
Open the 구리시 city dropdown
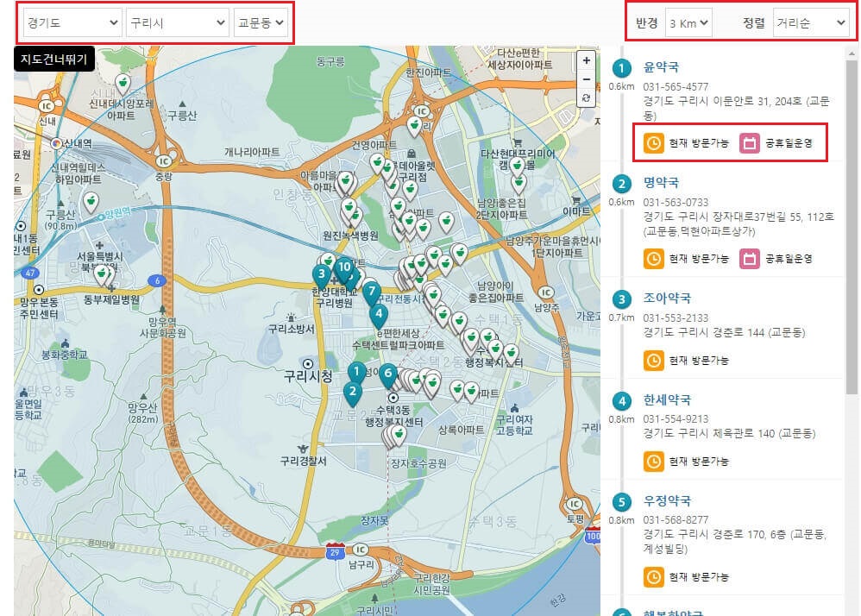click(x=177, y=23)
